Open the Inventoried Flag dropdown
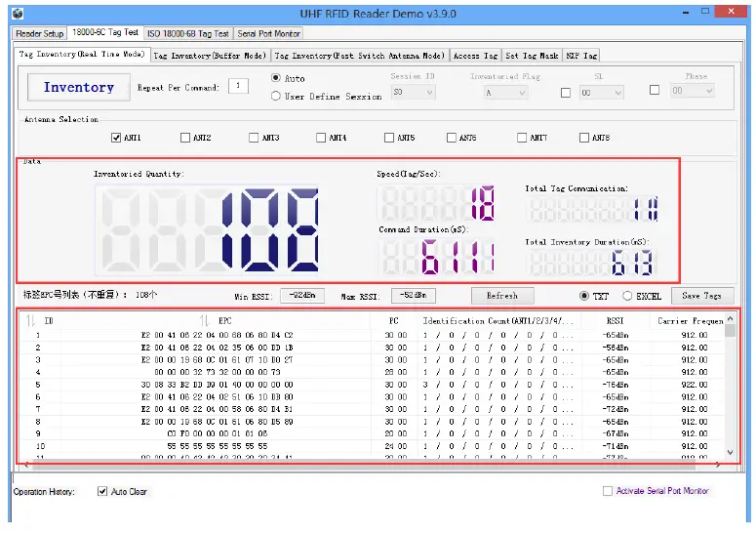756x533 pixels. (x=505, y=92)
